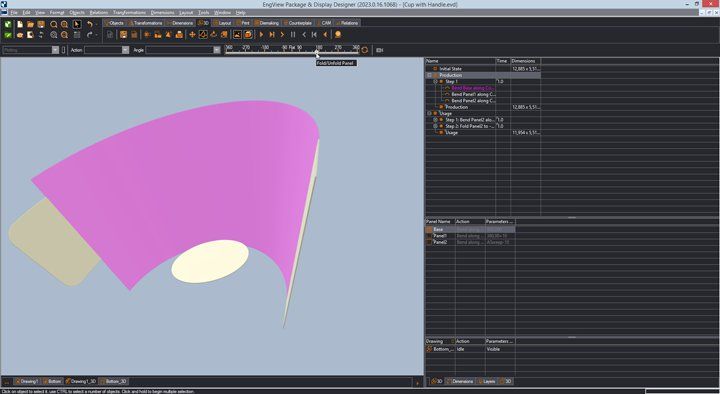Switch to the CAM toolbar tab

pyautogui.click(x=324, y=23)
